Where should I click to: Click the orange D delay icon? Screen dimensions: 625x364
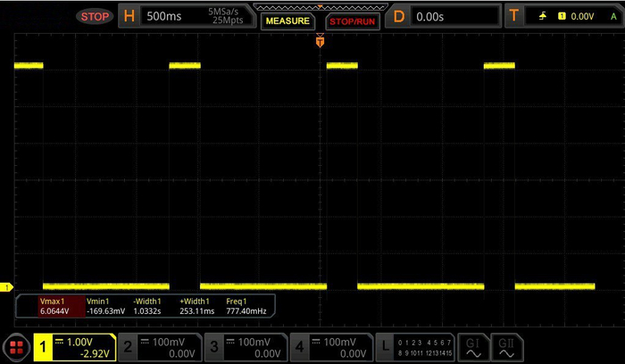click(x=399, y=16)
